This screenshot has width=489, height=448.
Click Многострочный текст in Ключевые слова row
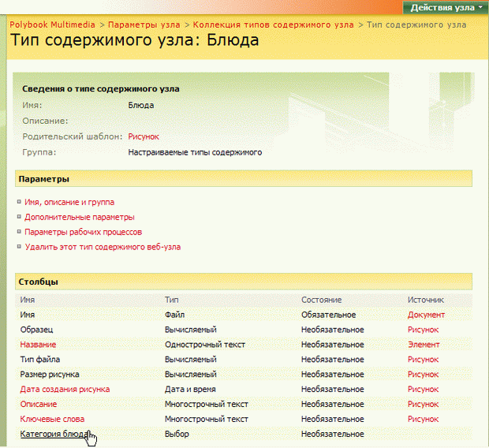coord(207,419)
